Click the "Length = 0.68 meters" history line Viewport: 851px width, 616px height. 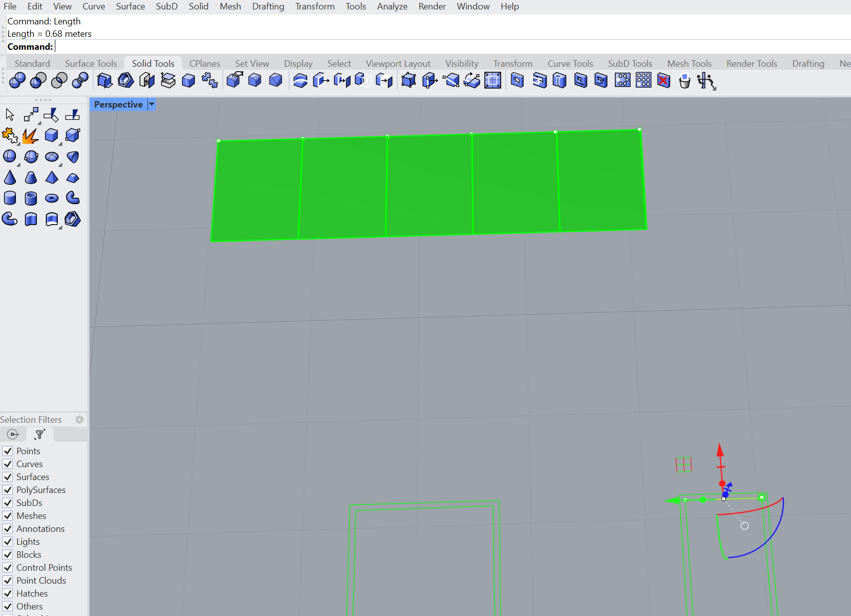49,34
